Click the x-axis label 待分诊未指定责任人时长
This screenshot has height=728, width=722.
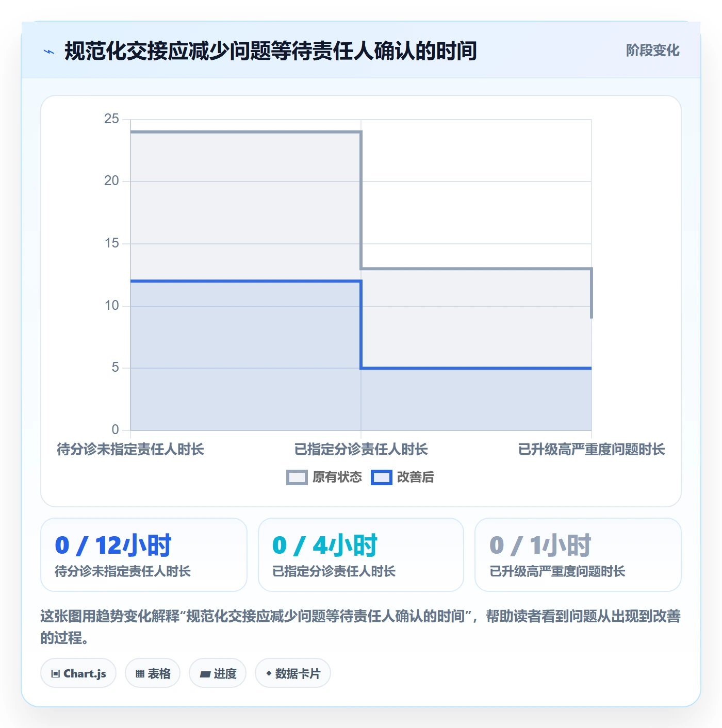(130, 450)
